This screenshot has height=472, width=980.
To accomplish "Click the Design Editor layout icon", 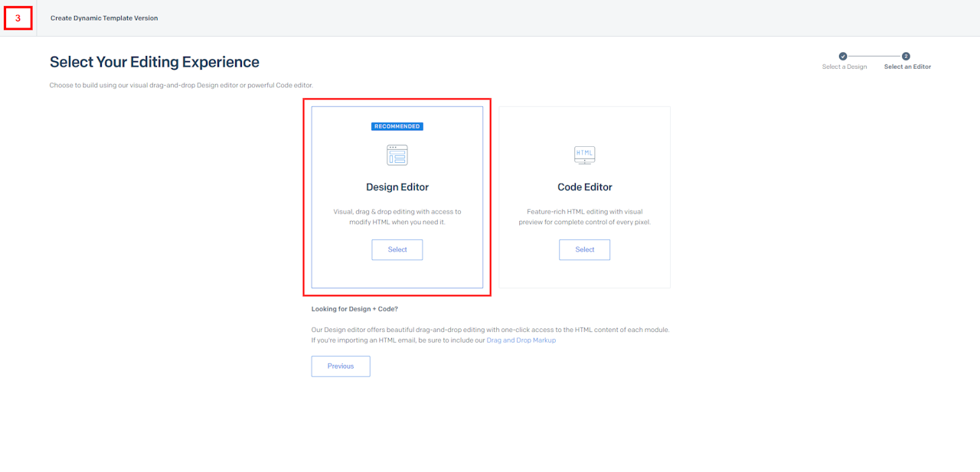I will click(397, 155).
